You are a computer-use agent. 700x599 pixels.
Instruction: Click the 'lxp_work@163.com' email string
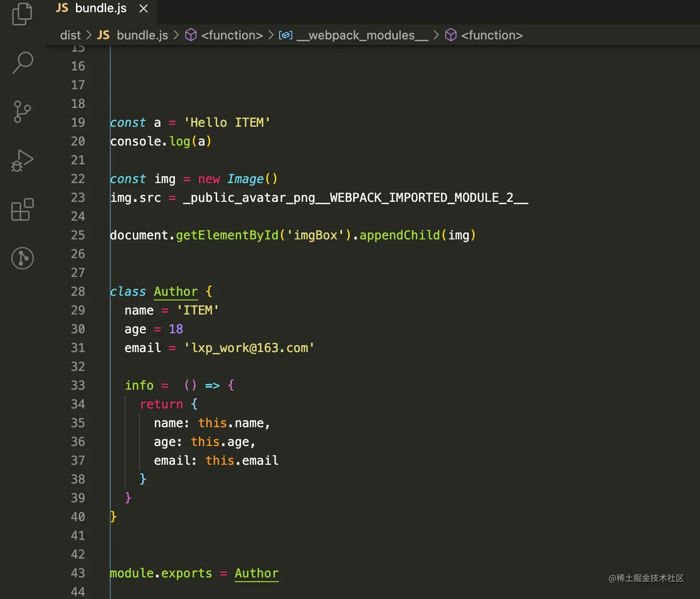249,348
